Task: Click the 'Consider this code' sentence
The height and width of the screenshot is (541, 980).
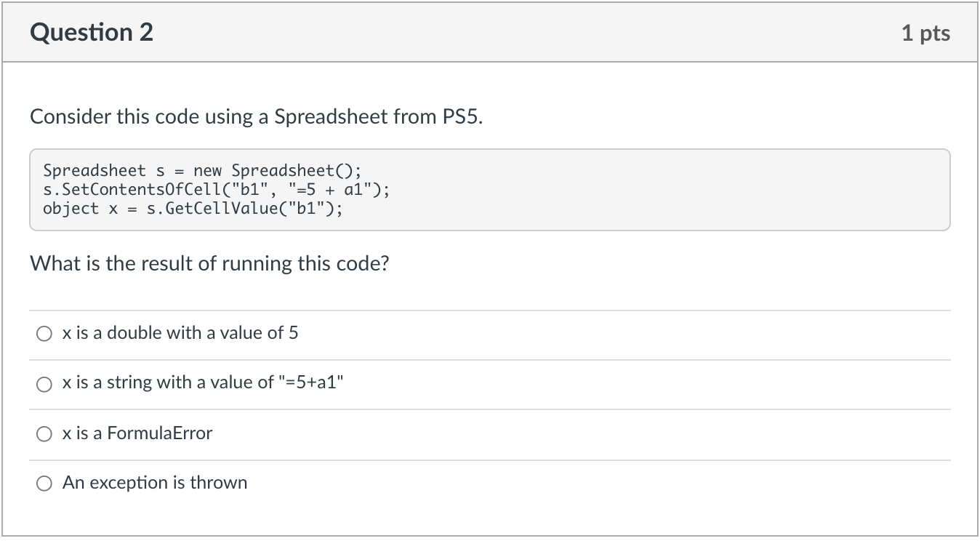Action: click(256, 117)
